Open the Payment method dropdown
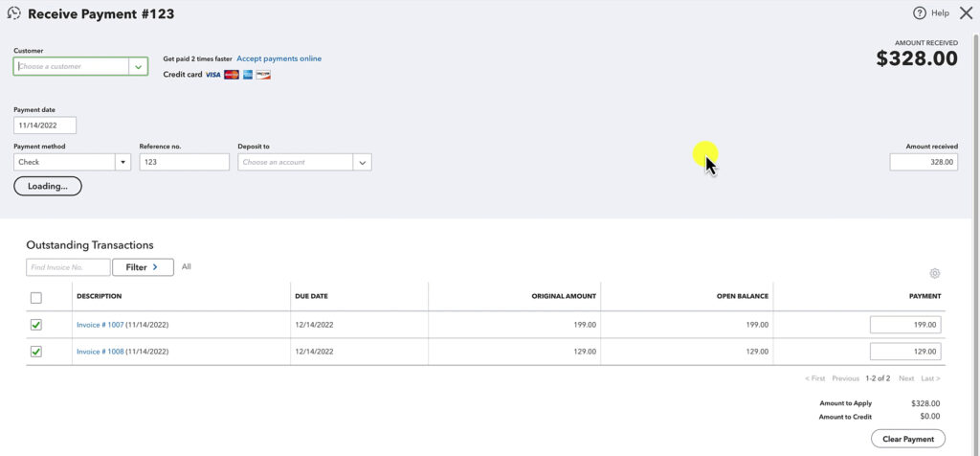980x456 pixels. [x=123, y=162]
